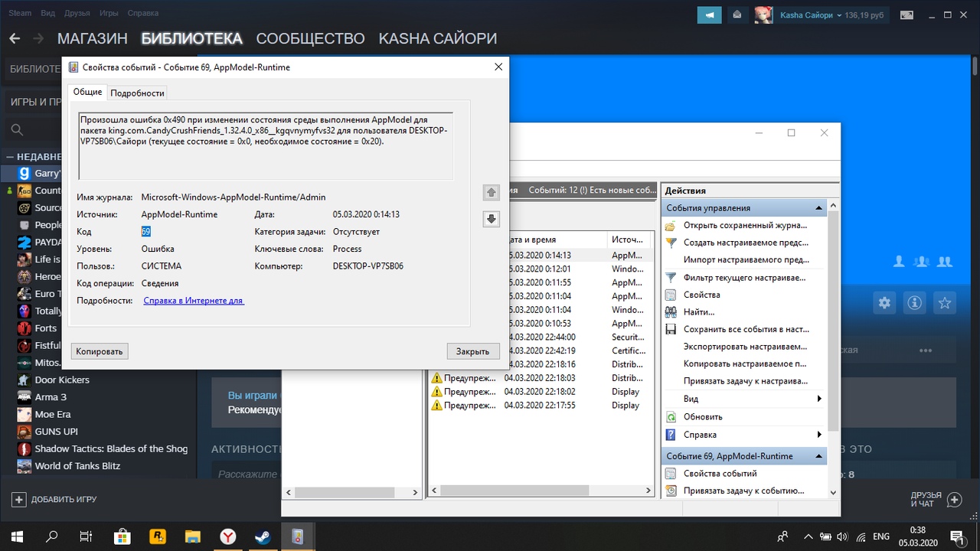Click Steam back navigation arrow
The image size is (980, 551).
[15, 38]
